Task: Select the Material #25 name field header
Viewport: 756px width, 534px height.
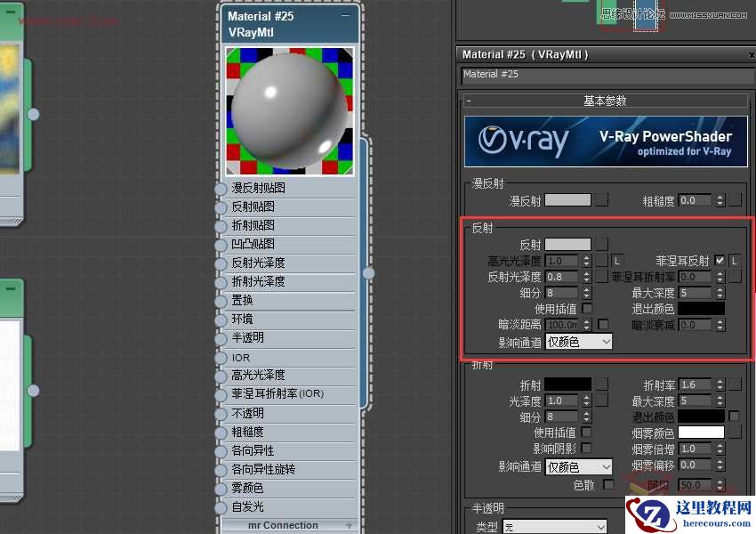Action: click(x=534, y=74)
